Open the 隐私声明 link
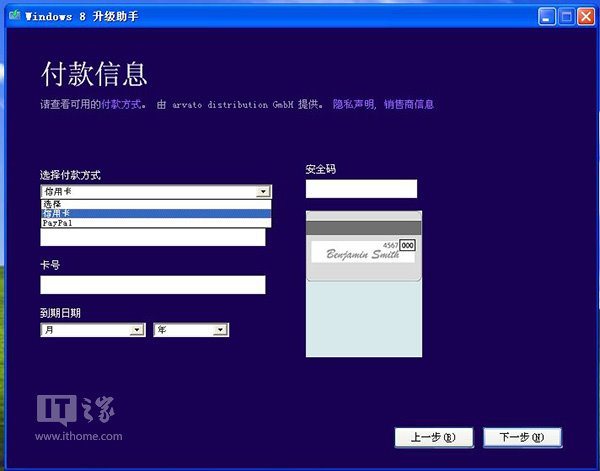600x471 pixels. point(353,104)
